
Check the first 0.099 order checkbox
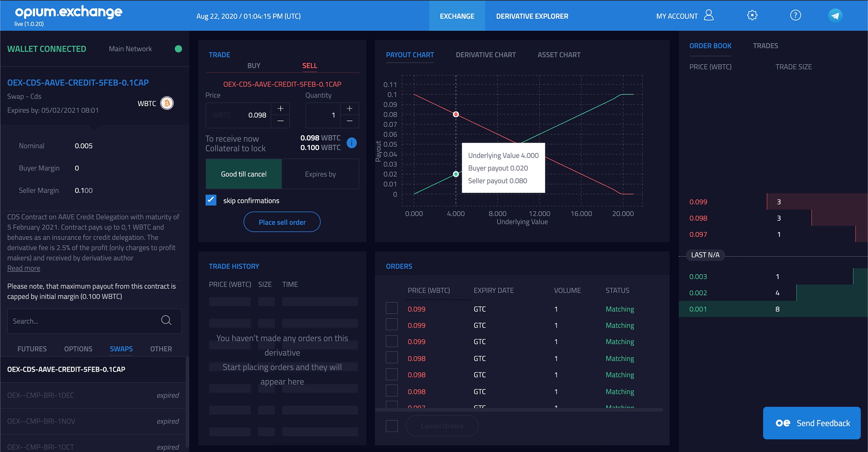click(391, 308)
